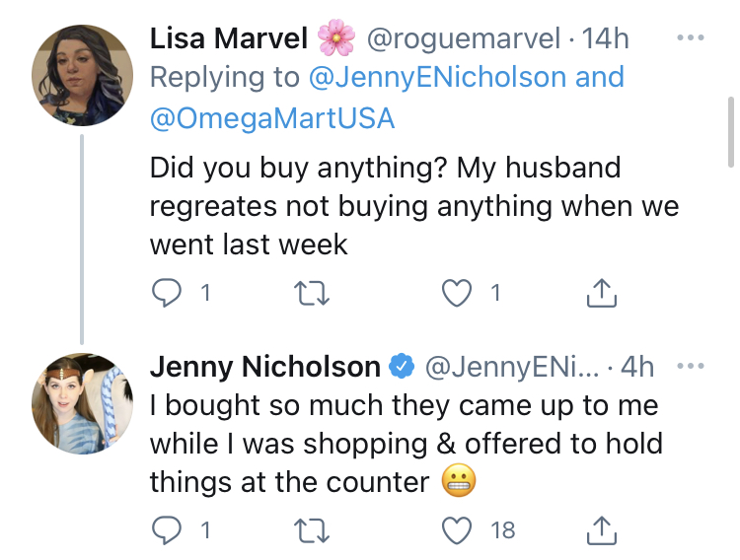The width and height of the screenshot is (740, 560).
Task: Open more options on Lisa Marvel's tweet
Action: [690, 37]
